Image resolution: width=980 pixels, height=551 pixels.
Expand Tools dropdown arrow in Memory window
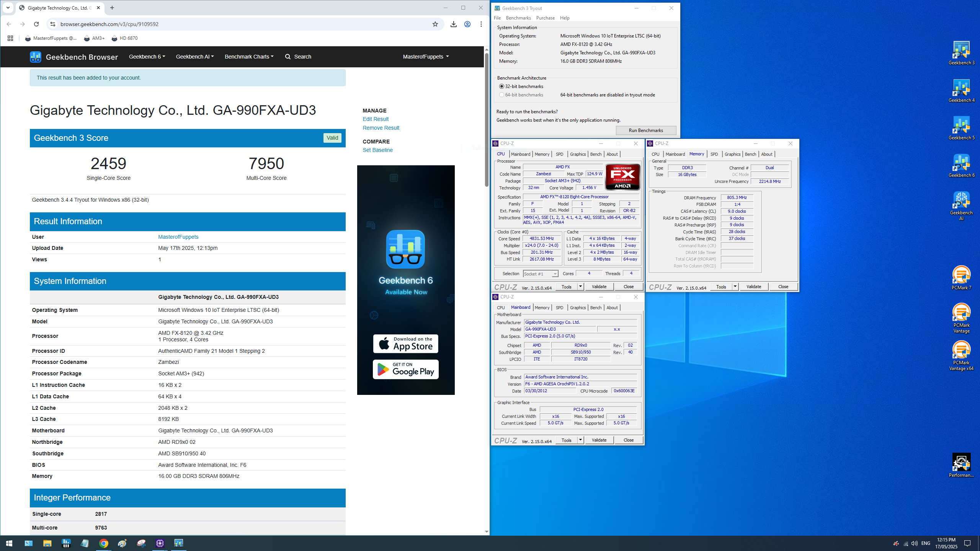[x=735, y=287]
